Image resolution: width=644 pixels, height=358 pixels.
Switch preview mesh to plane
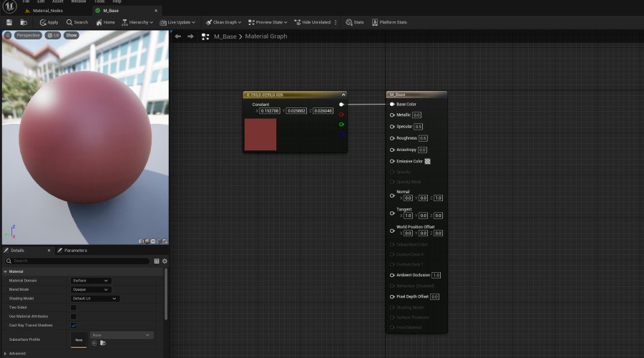pyautogui.click(x=153, y=241)
